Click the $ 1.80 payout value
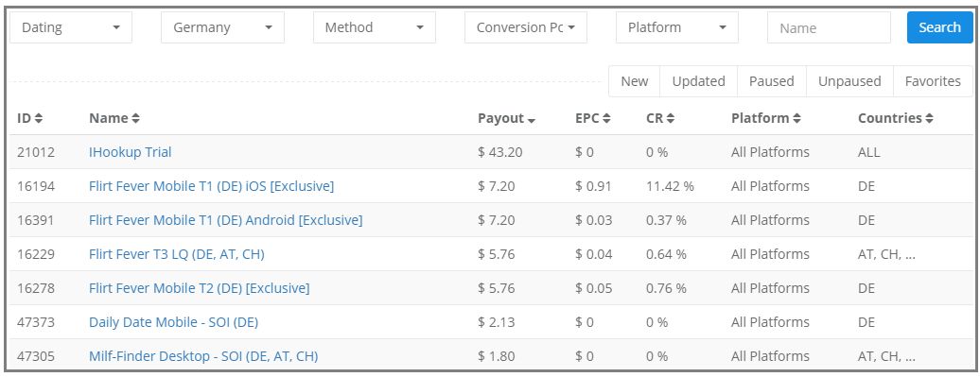Image resolution: width=980 pixels, height=377 pixels. point(497,356)
